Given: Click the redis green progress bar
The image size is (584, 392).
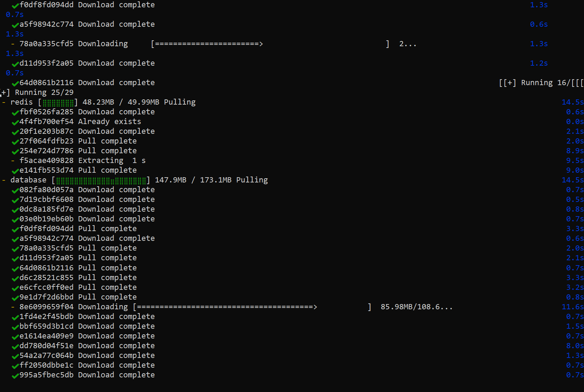Looking at the screenshot, I should click(x=58, y=103).
